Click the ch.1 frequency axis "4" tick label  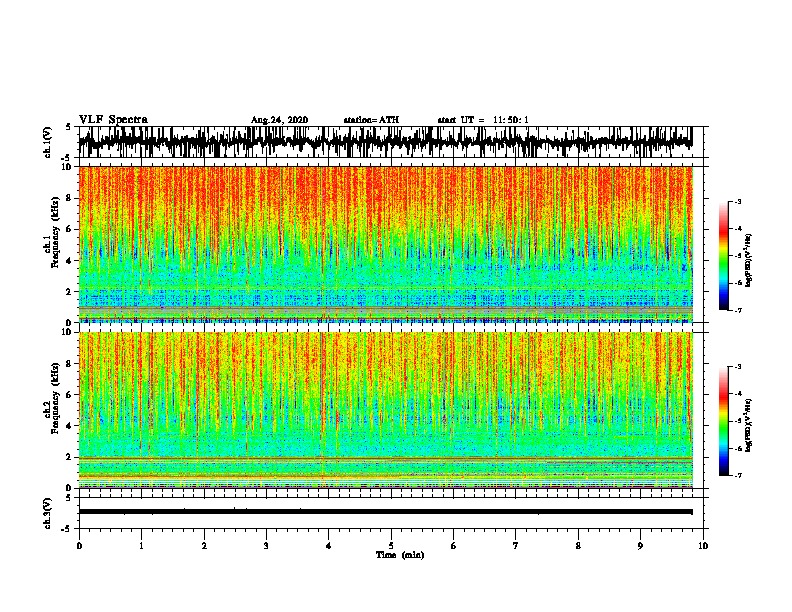(69, 261)
